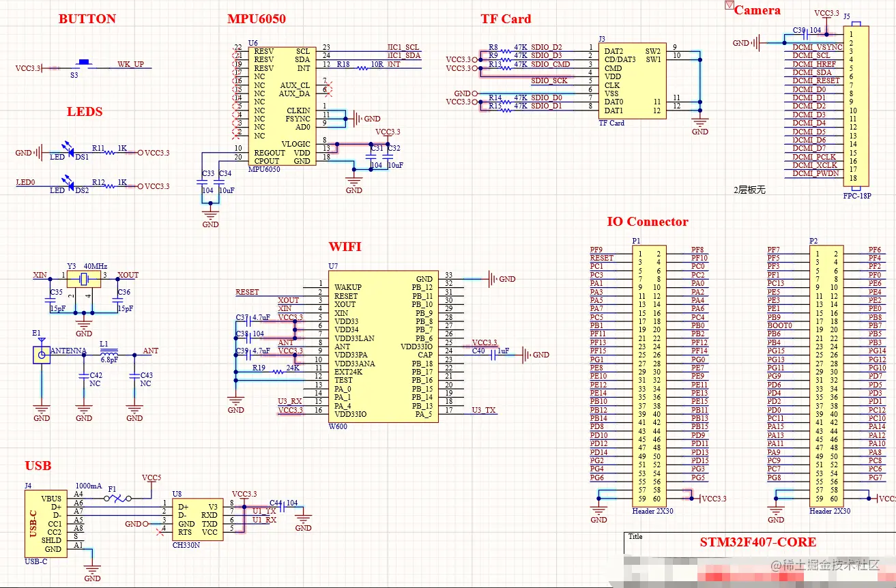Select the U6 MPU6050 chip body
The height and width of the screenshot is (588, 896).
tap(282, 106)
